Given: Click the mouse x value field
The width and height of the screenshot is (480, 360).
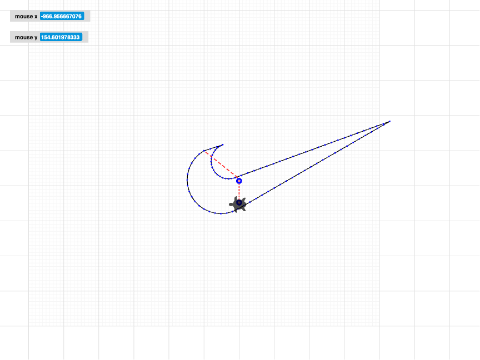Looking at the screenshot, I should [62, 16].
